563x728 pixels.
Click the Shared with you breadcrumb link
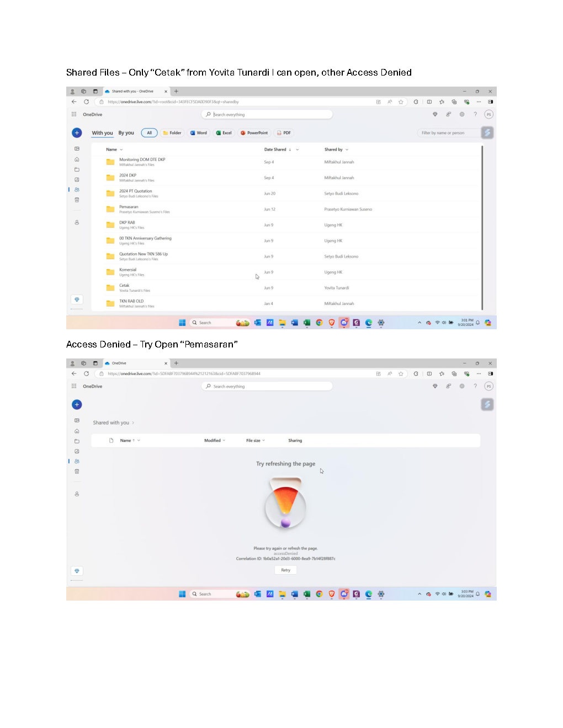(x=111, y=423)
